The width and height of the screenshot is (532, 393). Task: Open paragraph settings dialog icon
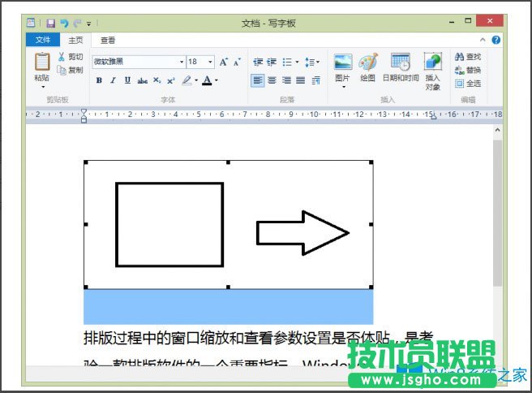tap(316, 80)
